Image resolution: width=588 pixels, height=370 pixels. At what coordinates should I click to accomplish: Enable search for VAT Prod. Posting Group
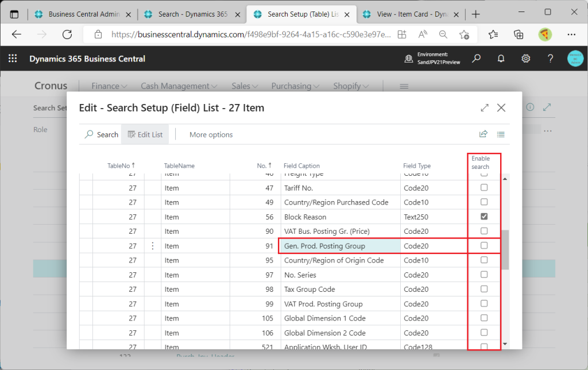[x=484, y=303]
